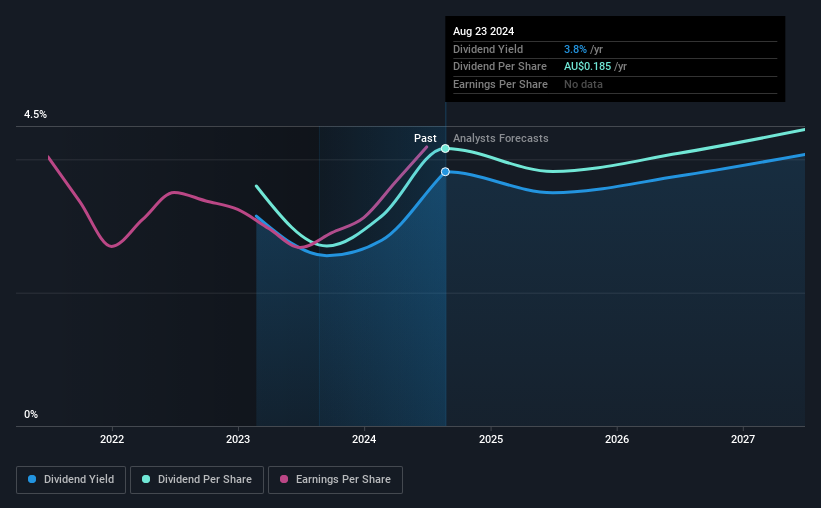Screen dimensions: 821x508
Task: Click the teal Dividend Per Share data point marker
Action: pos(445,149)
